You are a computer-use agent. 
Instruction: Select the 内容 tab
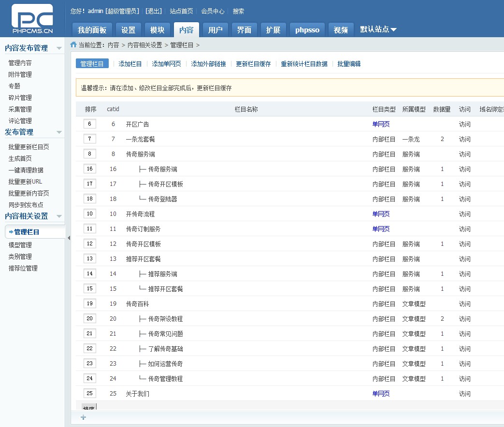(x=187, y=30)
